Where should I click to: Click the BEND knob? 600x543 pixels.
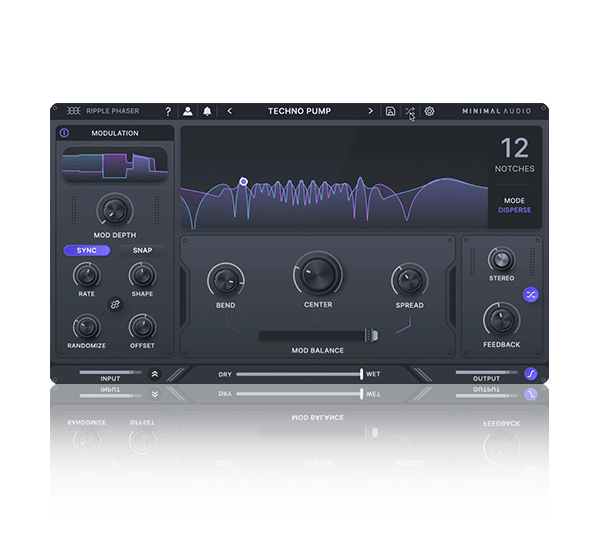click(226, 281)
